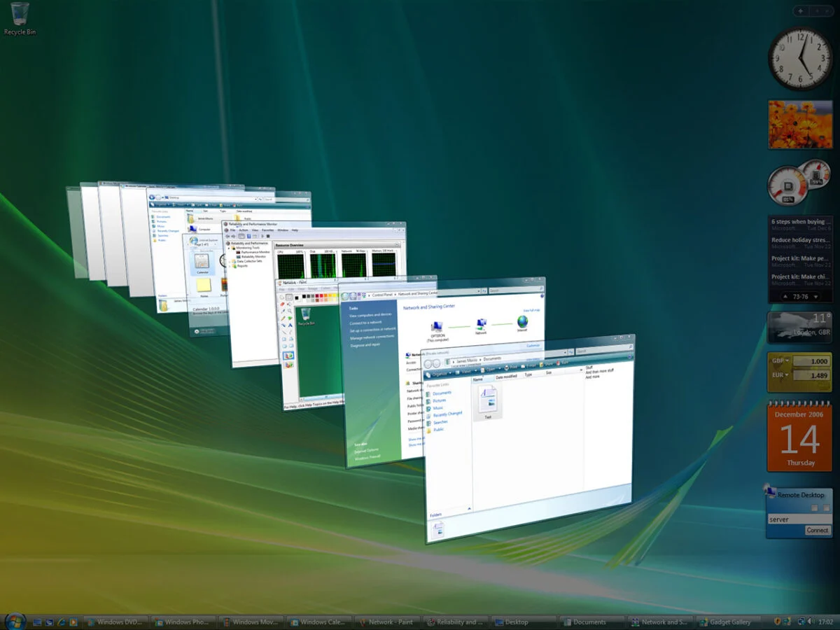Image resolution: width=840 pixels, height=630 pixels.
Task: Switch to Windows Calendar taskbar button
Action: tap(319, 622)
